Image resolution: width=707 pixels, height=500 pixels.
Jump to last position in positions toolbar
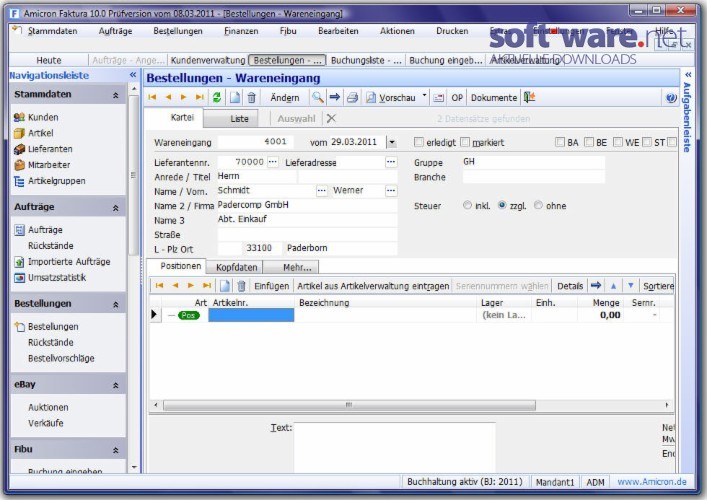(207, 285)
